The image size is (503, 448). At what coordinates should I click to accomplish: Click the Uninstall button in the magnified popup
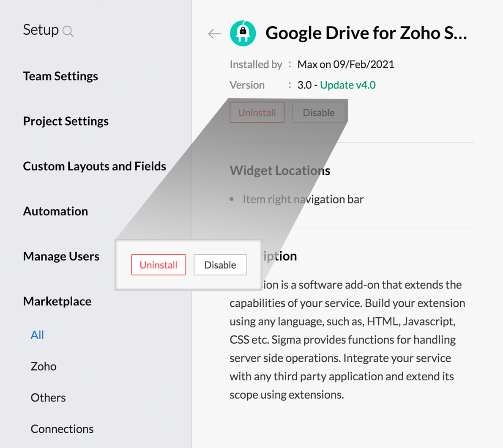[159, 265]
